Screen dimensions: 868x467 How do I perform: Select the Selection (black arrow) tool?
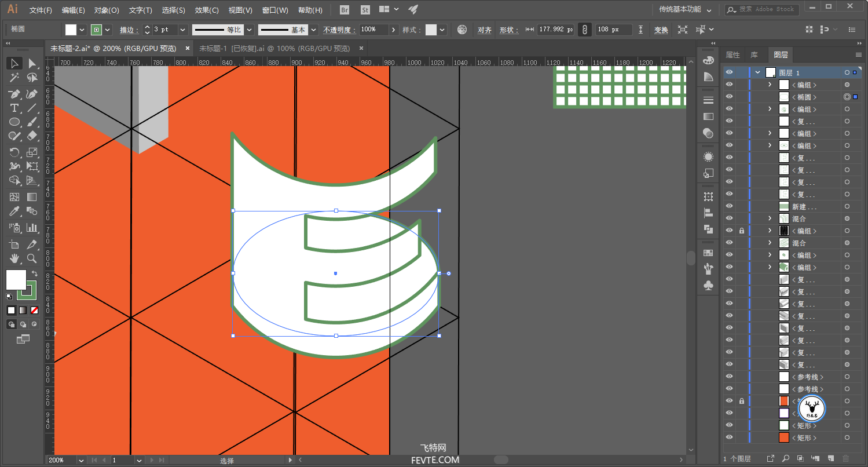pyautogui.click(x=14, y=64)
